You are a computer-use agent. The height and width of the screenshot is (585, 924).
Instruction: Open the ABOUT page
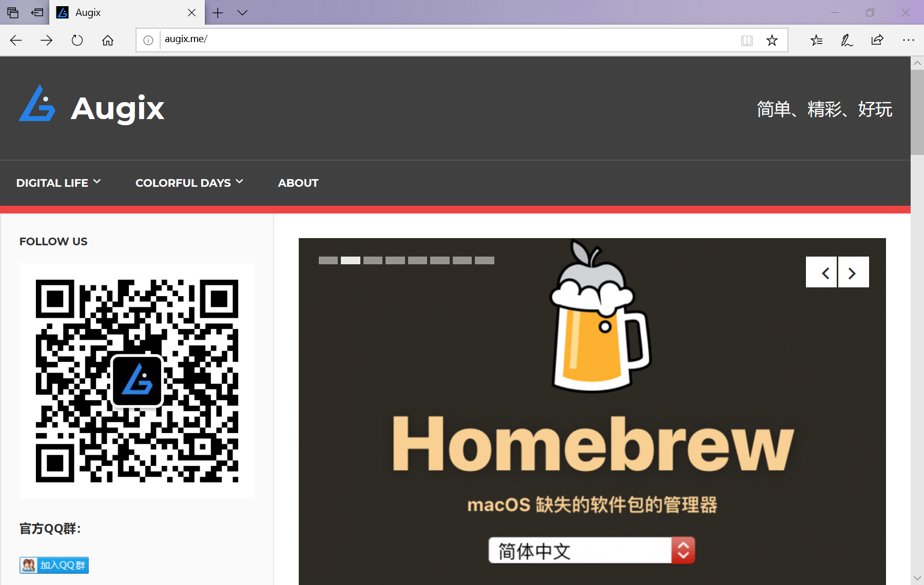click(298, 183)
